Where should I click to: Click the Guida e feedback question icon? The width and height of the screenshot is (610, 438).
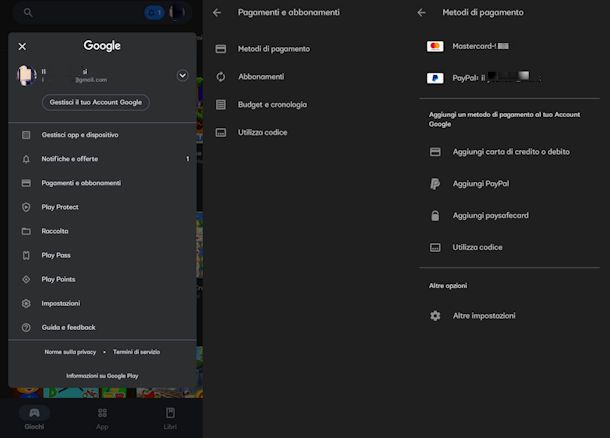(26, 328)
